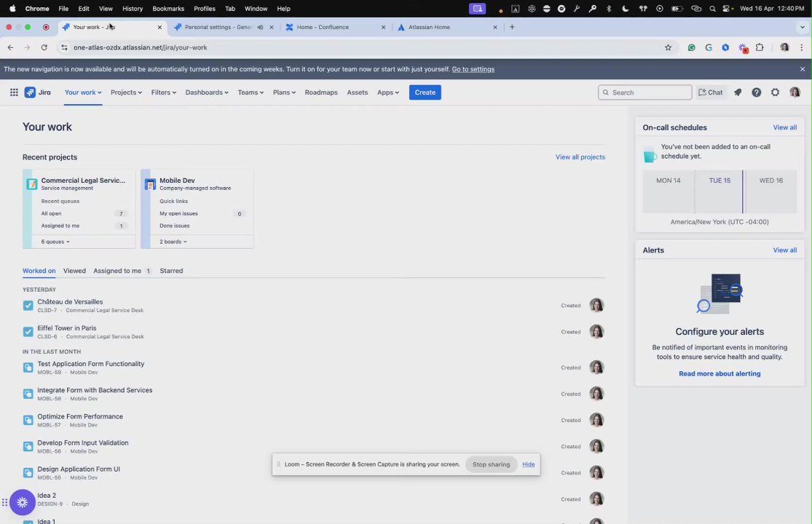The image size is (812, 524).
Task: Open the Jira settings gear icon
Action: (775, 92)
